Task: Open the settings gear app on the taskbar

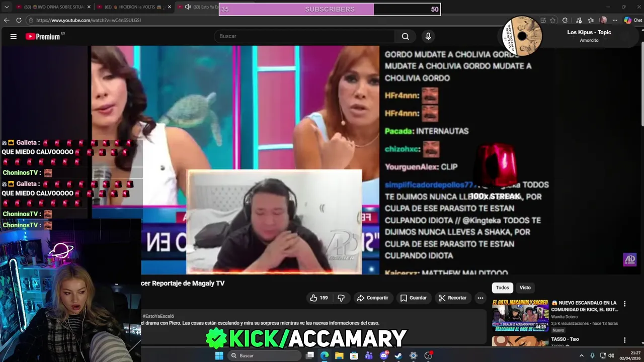Action: pos(413,355)
